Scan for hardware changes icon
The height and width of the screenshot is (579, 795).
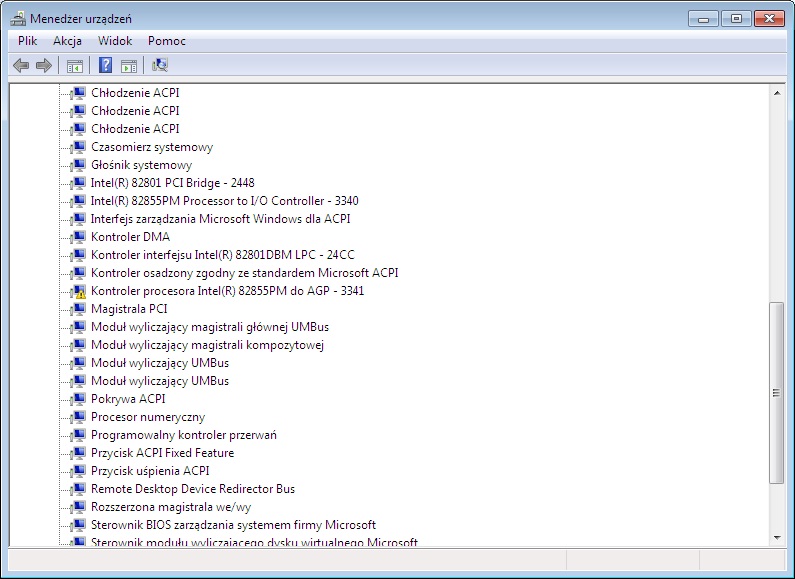(x=160, y=65)
